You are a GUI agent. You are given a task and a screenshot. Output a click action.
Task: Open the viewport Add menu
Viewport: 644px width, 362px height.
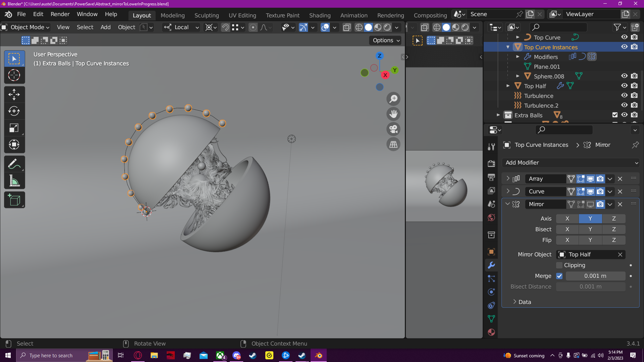[105, 27]
